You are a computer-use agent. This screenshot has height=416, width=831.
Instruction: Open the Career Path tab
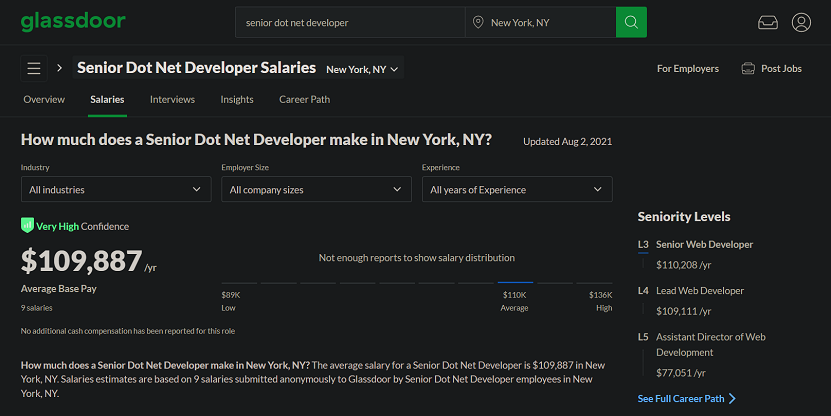click(x=305, y=100)
